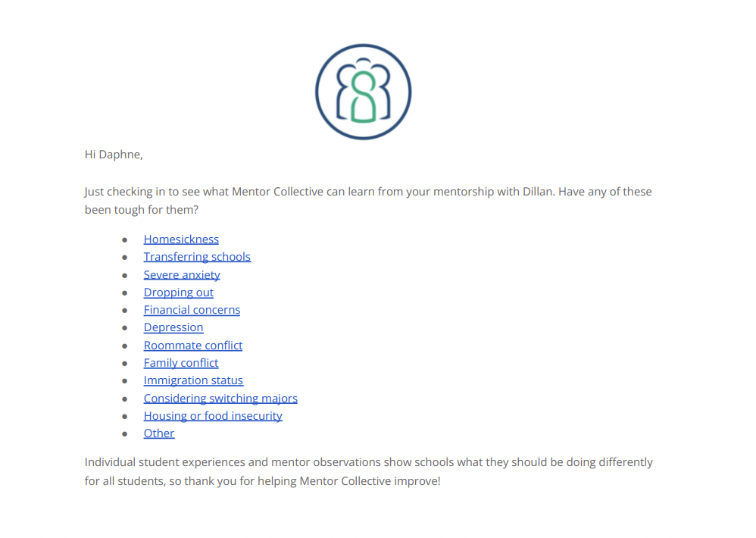Viewport: 756px width, 538px height.
Task: Click the "Hi Daphne," greeting text
Action: coord(114,155)
